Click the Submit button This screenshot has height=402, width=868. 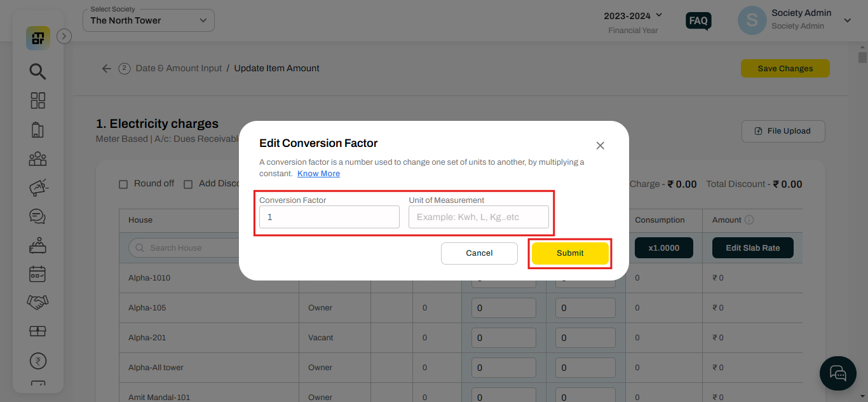(570, 253)
